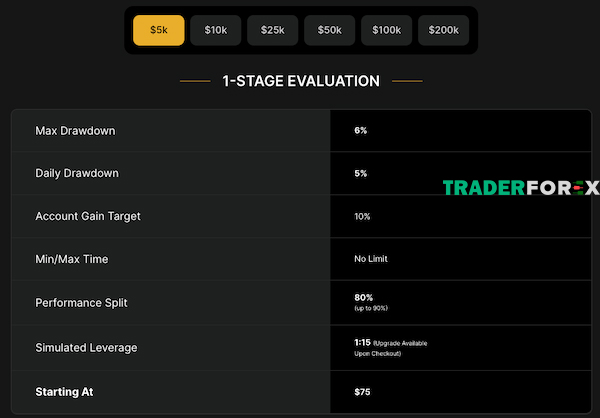Image resolution: width=600 pixels, height=418 pixels.
Task: Select the $200k account size tab
Action: (x=443, y=31)
